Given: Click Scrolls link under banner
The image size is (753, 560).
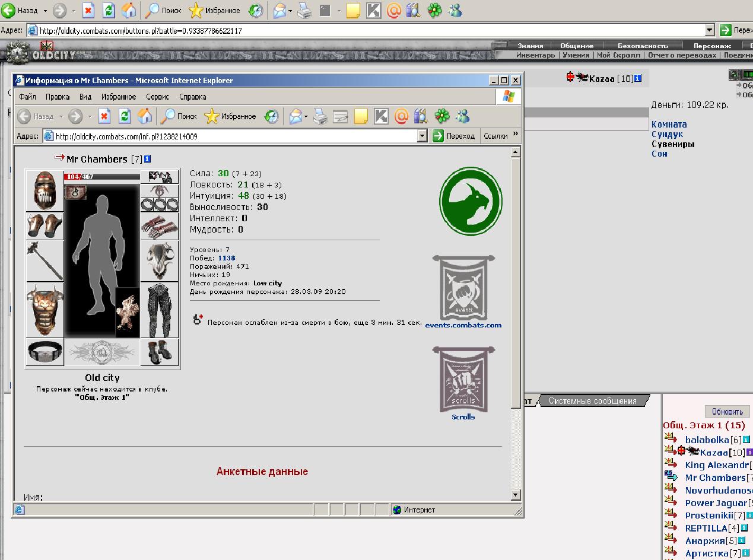Looking at the screenshot, I should 463,417.
